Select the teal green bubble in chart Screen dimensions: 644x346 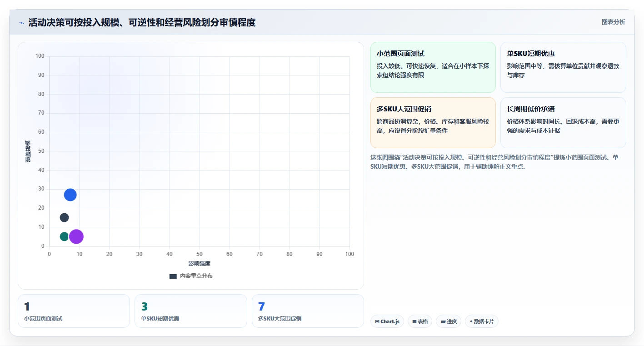[x=64, y=236]
